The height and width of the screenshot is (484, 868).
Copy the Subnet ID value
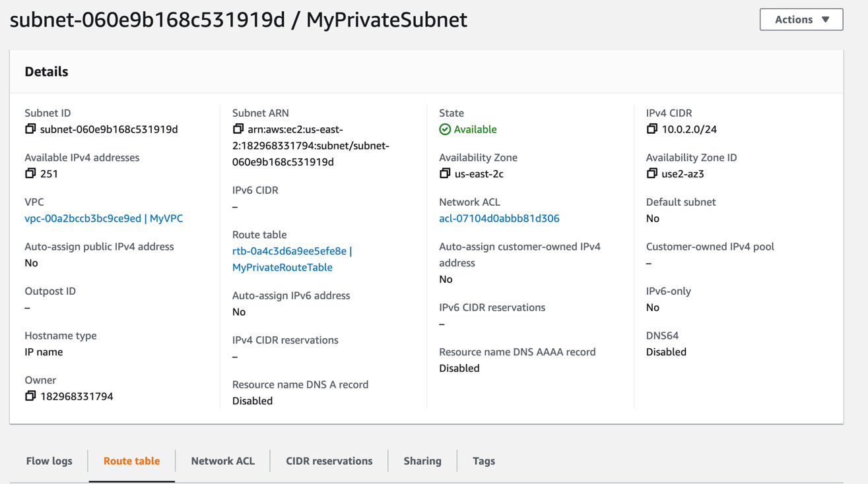tap(30, 129)
